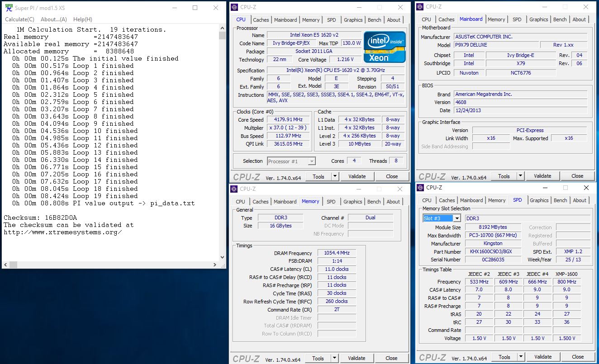The height and width of the screenshot is (364, 599).
Task: Switch to Memory tab in the SPD window
Action: 497,200
